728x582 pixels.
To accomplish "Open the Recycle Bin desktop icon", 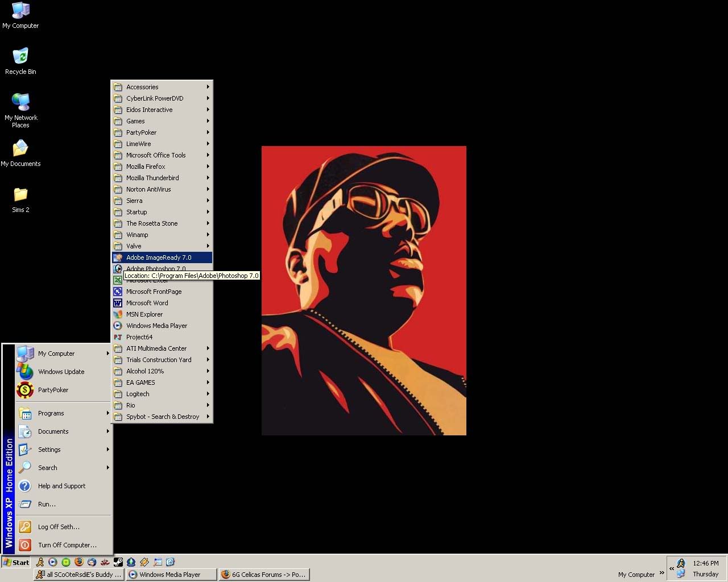I will pos(20,61).
